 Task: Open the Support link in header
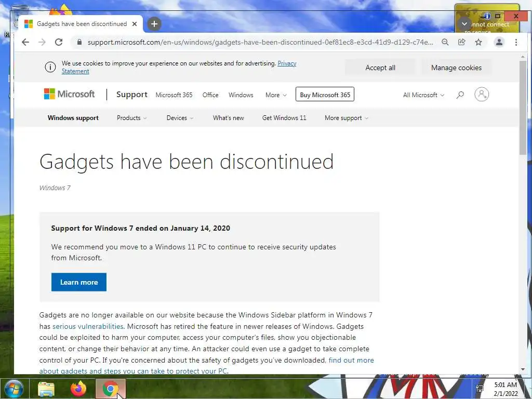pos(131,95)
